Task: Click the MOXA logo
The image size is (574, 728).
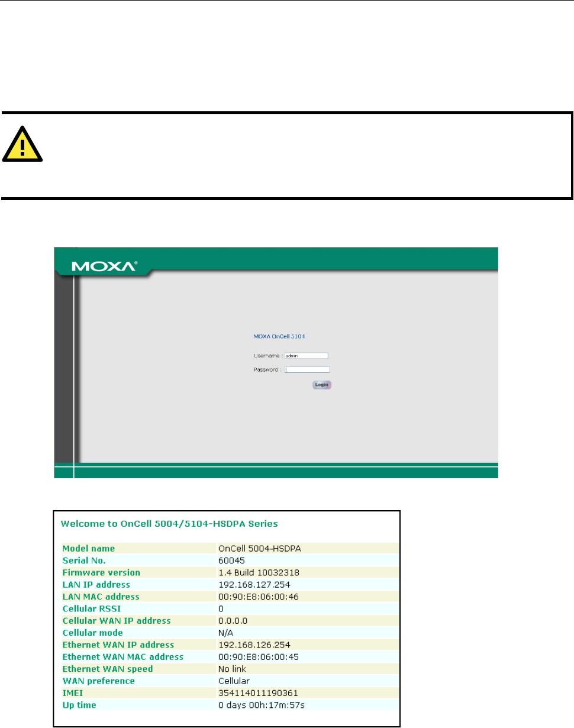Action: coord(105,267)
